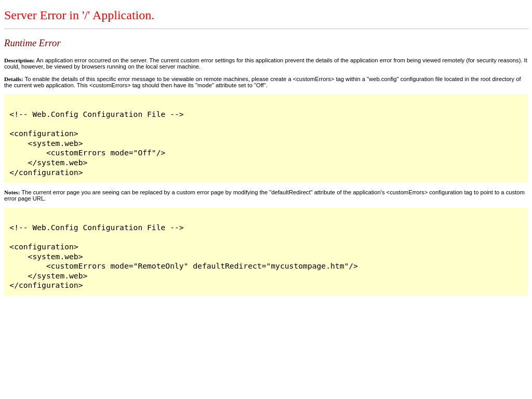The width and height of the screenshot is (532, 399).
Task: Click the first closing </system.web> tag
Action: click(x=58, y=163)
